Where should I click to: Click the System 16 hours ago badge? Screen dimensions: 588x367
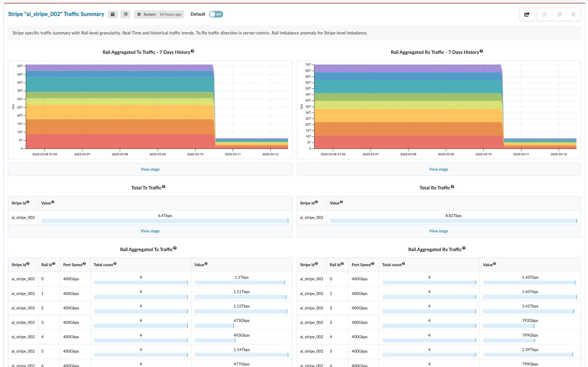[x=159, y=14]
